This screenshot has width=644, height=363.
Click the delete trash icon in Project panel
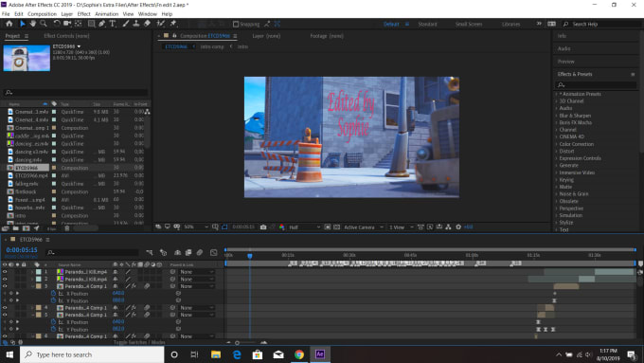point(67,228)
